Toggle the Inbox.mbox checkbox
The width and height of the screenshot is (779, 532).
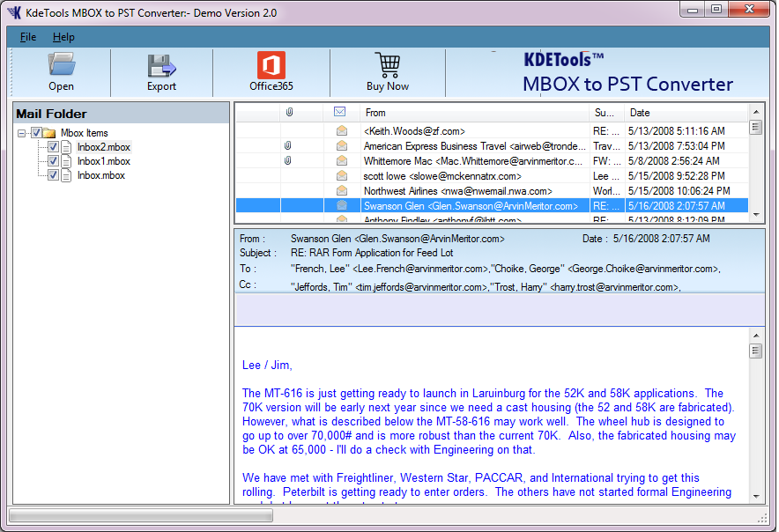(53, 175)
